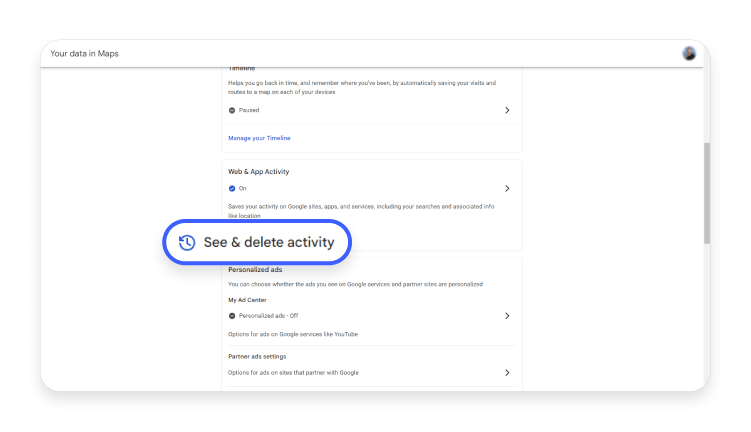Click the Personalized ads heading
The width and height of the screenshot is (751, 432).
pyautogui.click(x=255, y=270)
